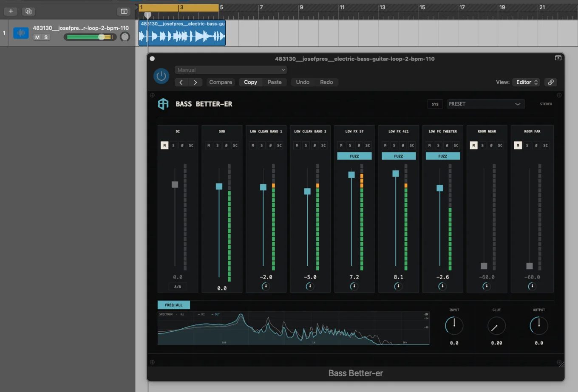Click the Input knob

coord(454,326)
